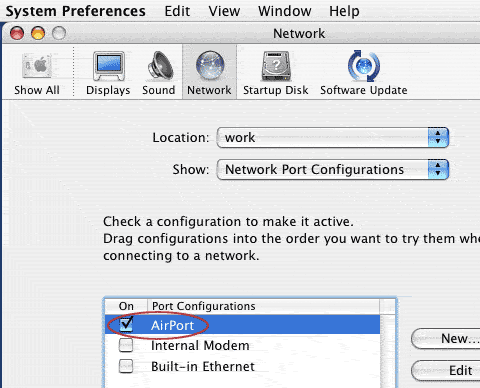
Task: Open the Window menu
Action: pyautogui.click(x=284, y=11)
